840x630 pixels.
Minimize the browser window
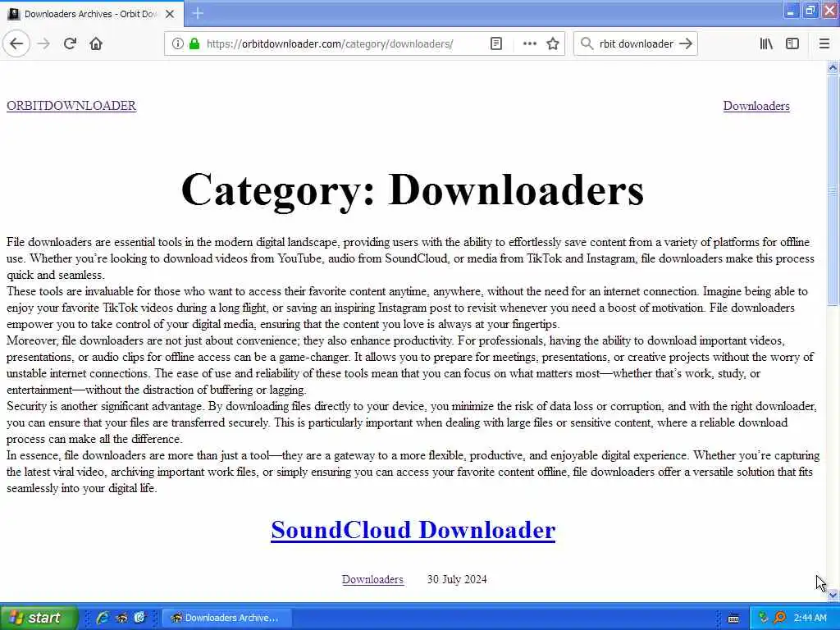(790, 11)
